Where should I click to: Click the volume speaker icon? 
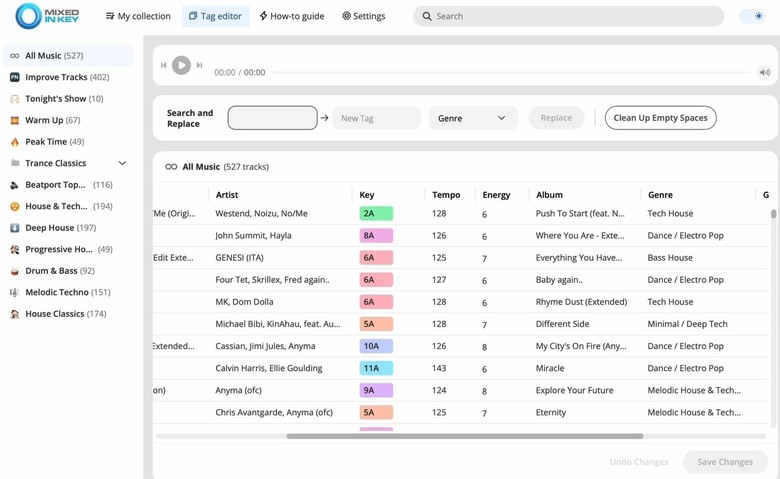[x=765, y=73]
